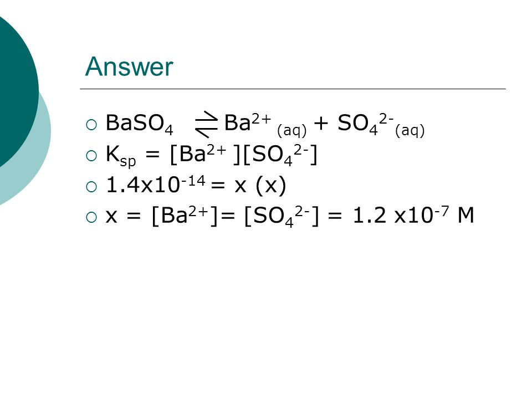Click the plus sign between ion products
This screenshot has height=399, width=532.
tap(321, 123)
